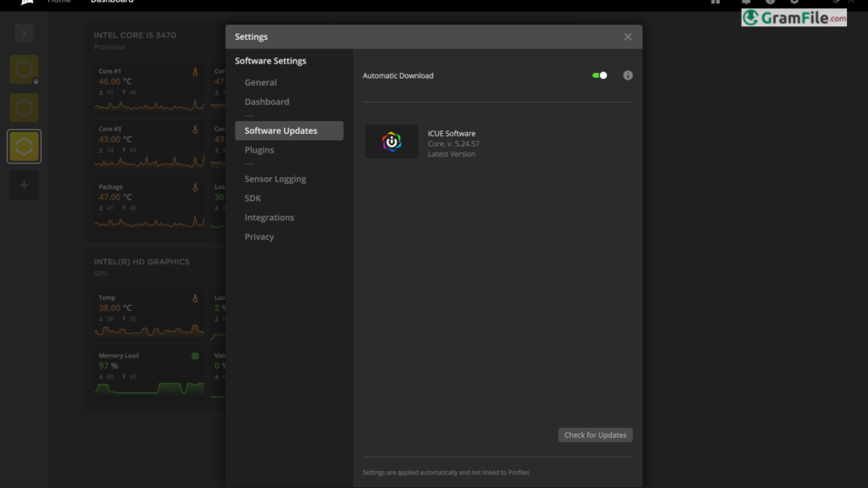The width and height of the screenshot is (868, 488).
Task: Click the GramFile.com logo
Action: pyautogui.click(x=793, y=18)
